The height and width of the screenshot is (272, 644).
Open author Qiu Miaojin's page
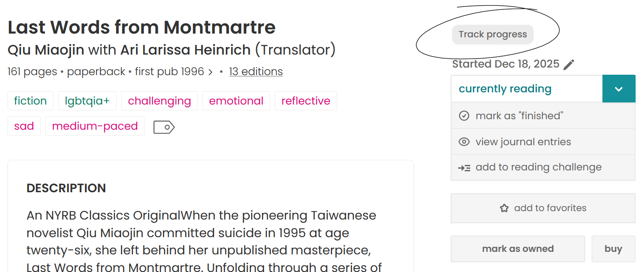pyautogui.click(x=46, y=50)
